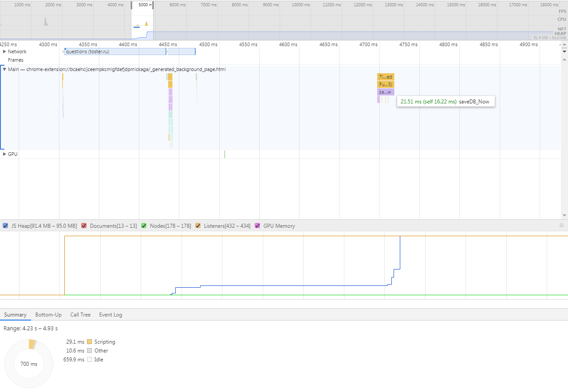The width and height of the screenshot is (568, 392).
Task: Expand the GPU track
Action: point(4,154)
